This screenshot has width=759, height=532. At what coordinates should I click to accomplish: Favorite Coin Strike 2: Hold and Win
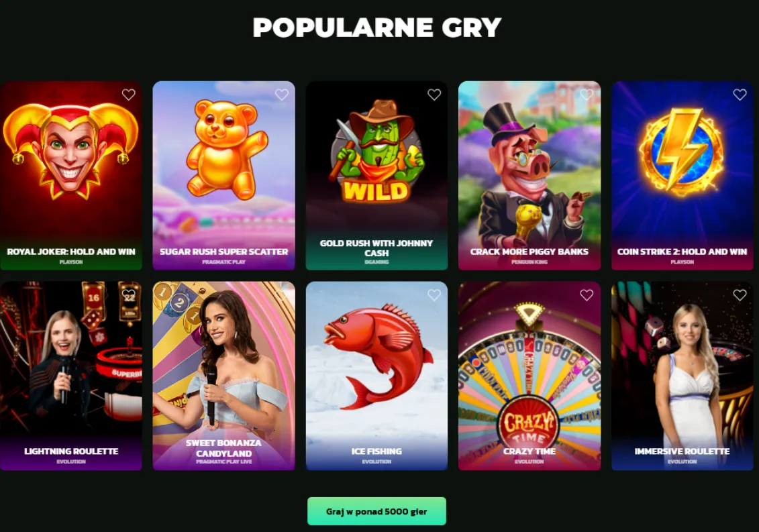740,95
